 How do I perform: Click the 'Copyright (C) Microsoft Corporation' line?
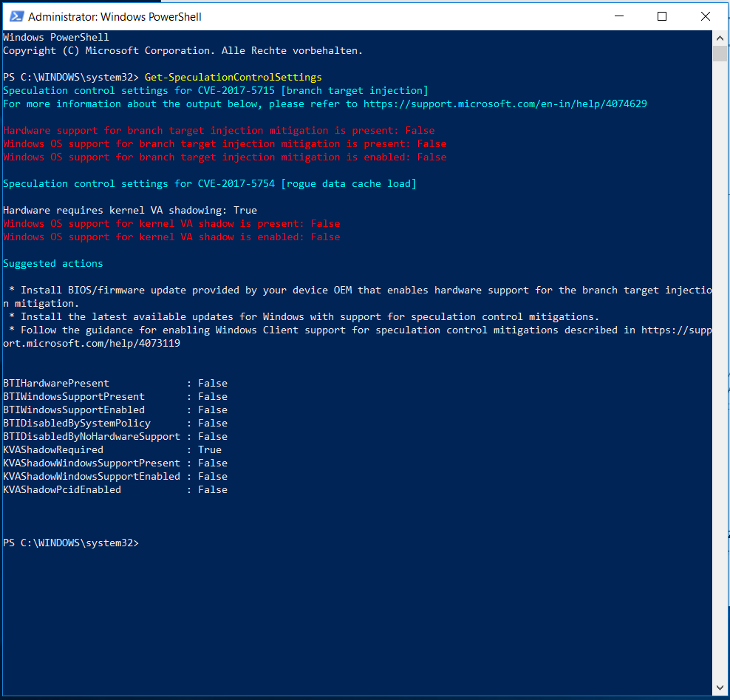point(182,51)
